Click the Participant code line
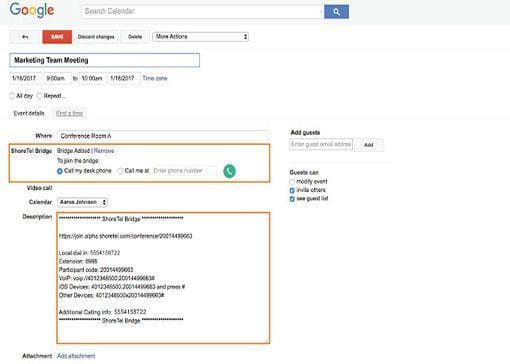 pyautogui.click(x=96, y=270)
